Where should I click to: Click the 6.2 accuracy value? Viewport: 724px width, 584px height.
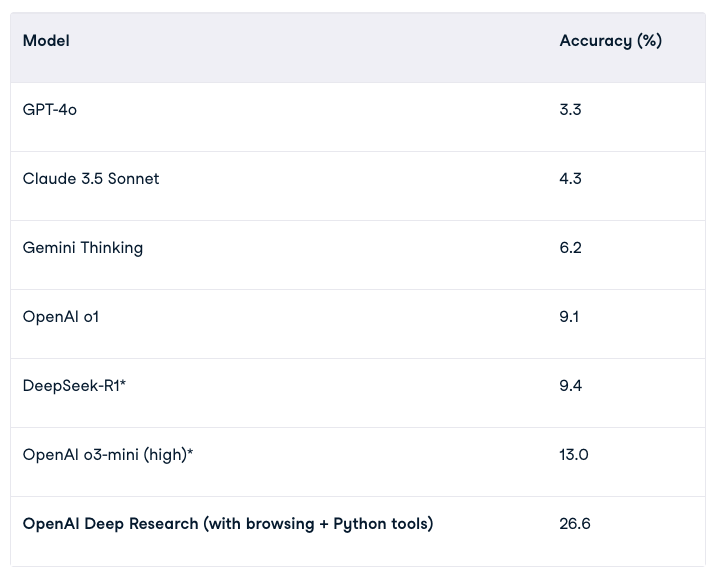tap(570, 248)
